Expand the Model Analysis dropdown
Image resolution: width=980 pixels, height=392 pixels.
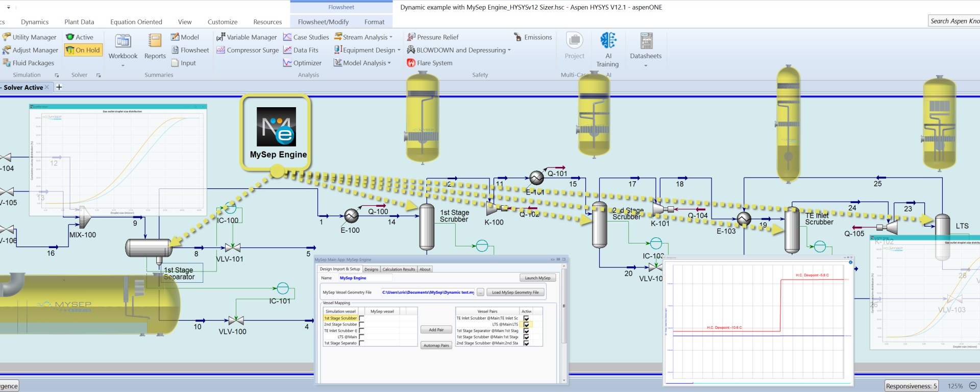(389, 63)
